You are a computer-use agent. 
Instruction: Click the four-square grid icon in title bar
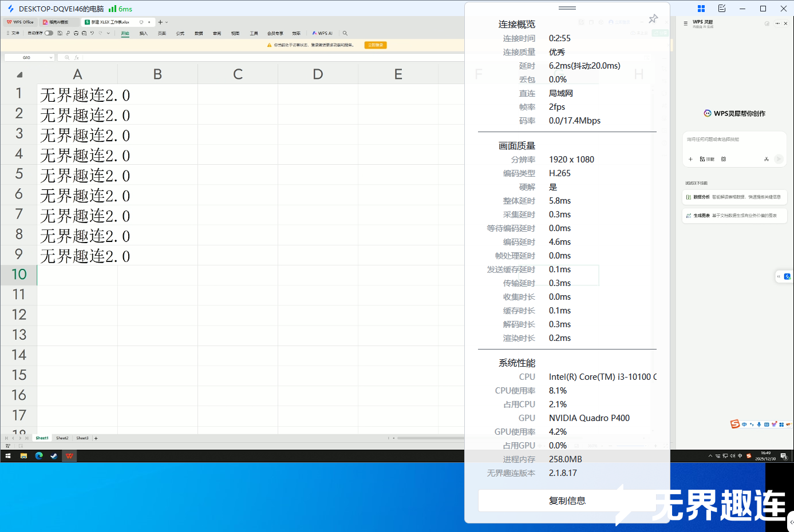(701, 9)
